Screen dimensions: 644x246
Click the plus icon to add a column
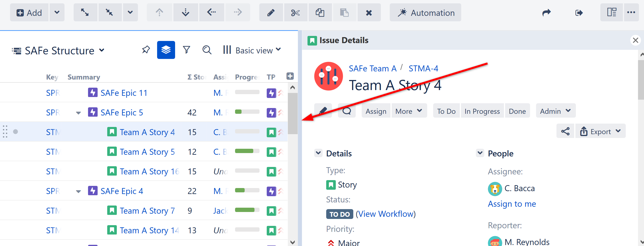click(x=290, y=76)
